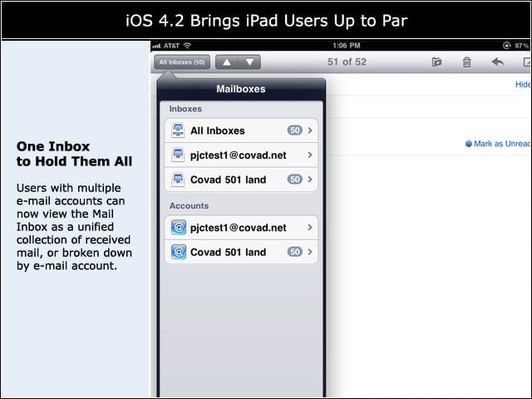Open Covad 501 land under Accounts
This screenshot has height=399, width=532.
pyautogui.click(x=241, y=252)
